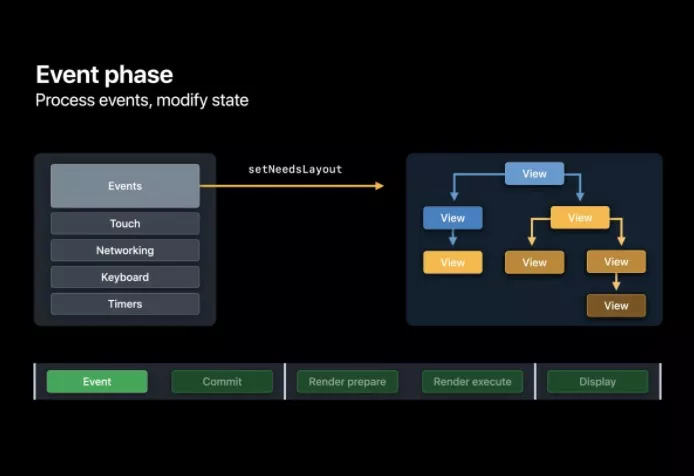Select the Touch event row
The image size is (694, 476).
125,224
